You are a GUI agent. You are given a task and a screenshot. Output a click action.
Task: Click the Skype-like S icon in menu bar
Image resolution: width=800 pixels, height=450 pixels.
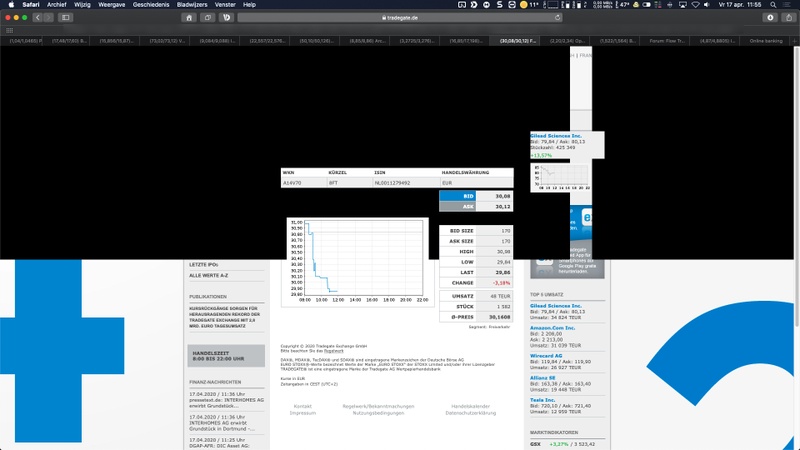tap(498, 5)
